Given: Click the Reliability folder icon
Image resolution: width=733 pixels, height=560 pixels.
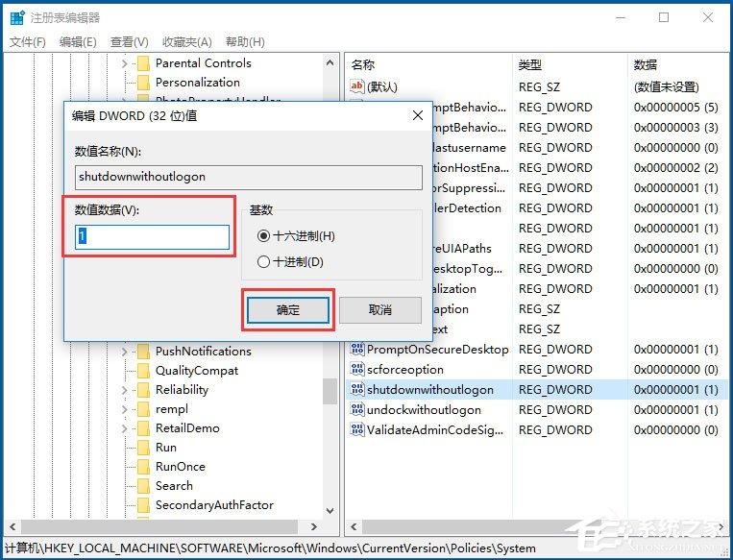Looking at the screenshot, I should coord(143,390).
